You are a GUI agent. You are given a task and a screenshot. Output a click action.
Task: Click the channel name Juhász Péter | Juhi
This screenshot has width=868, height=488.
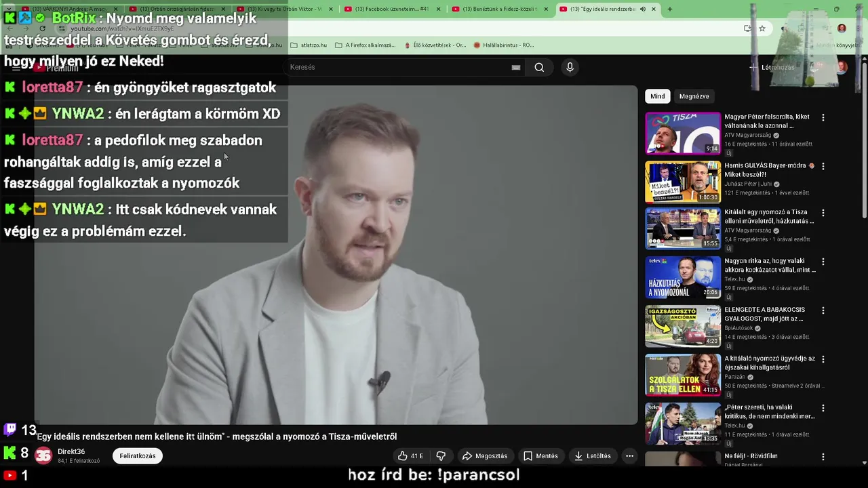coord(748,184)
